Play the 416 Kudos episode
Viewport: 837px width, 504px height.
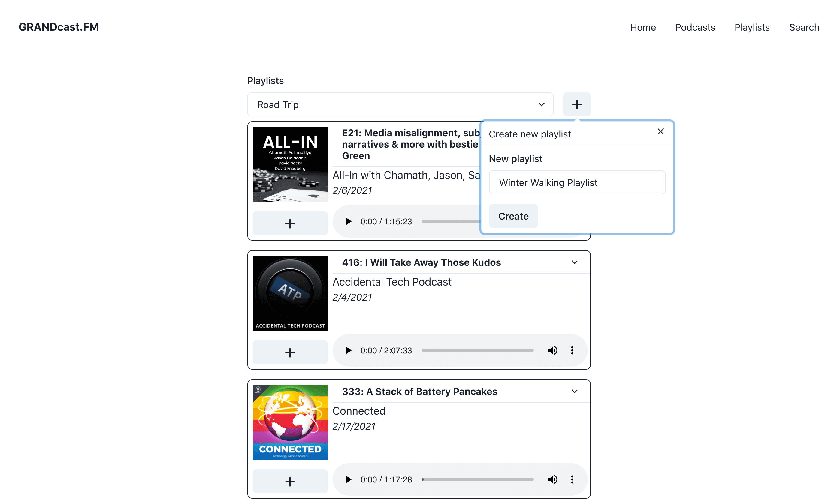[x=348, y=350]
